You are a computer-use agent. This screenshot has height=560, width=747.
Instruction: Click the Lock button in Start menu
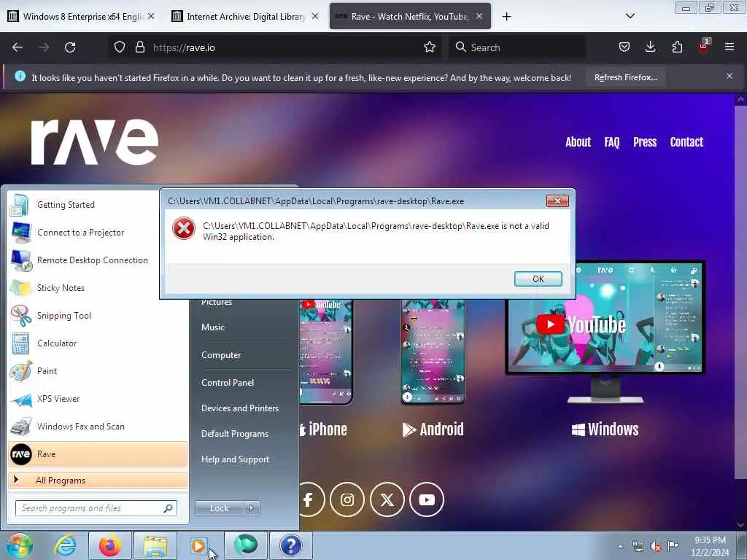click(x=219, y=508)
